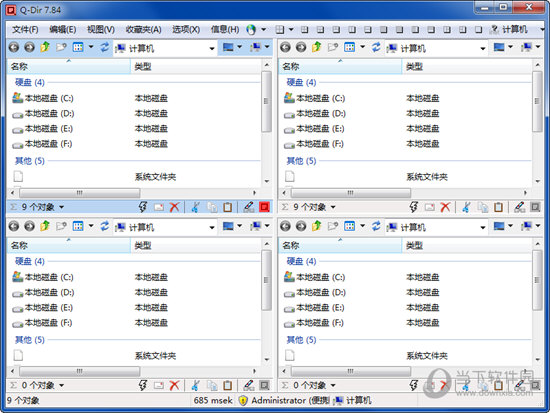550x413 pixels.
Task: Open the address bar dropdown in the top-left pane
Action: [x=212, y=48]
